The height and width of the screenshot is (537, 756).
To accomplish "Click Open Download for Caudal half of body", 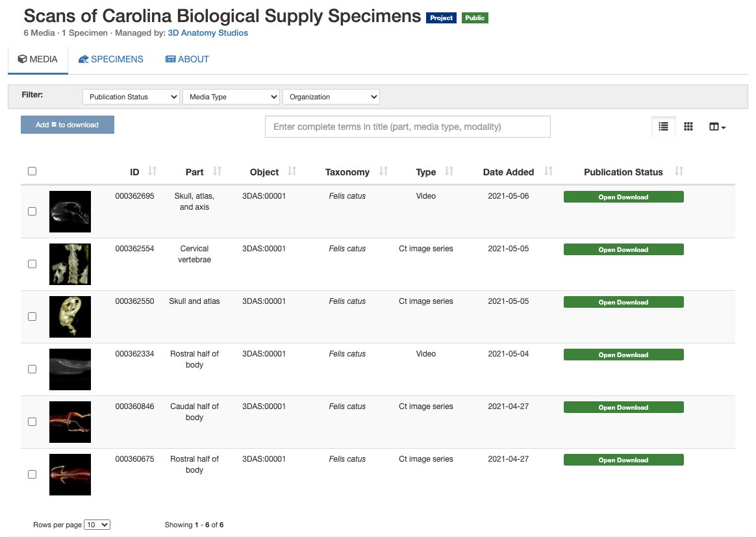I will pos(624,407).
